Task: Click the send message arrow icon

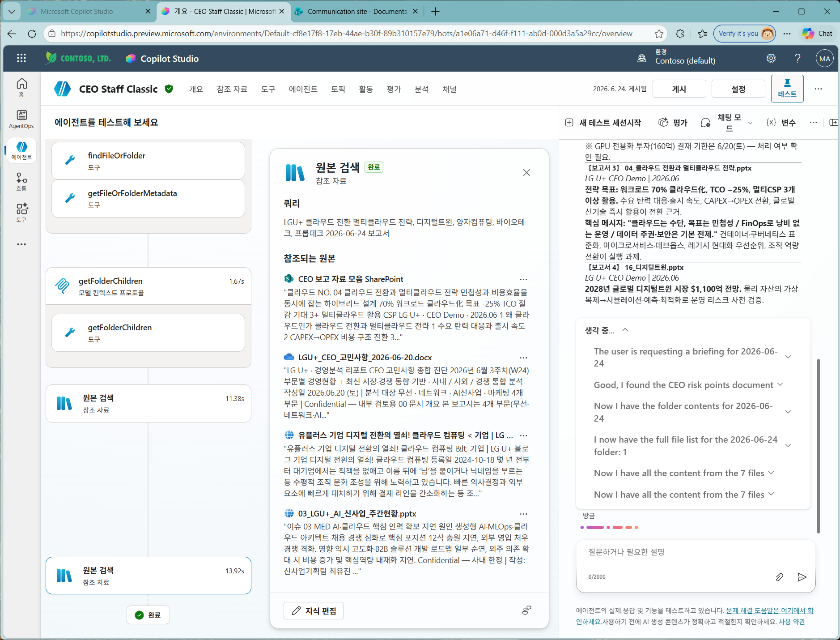Action: 802,577
